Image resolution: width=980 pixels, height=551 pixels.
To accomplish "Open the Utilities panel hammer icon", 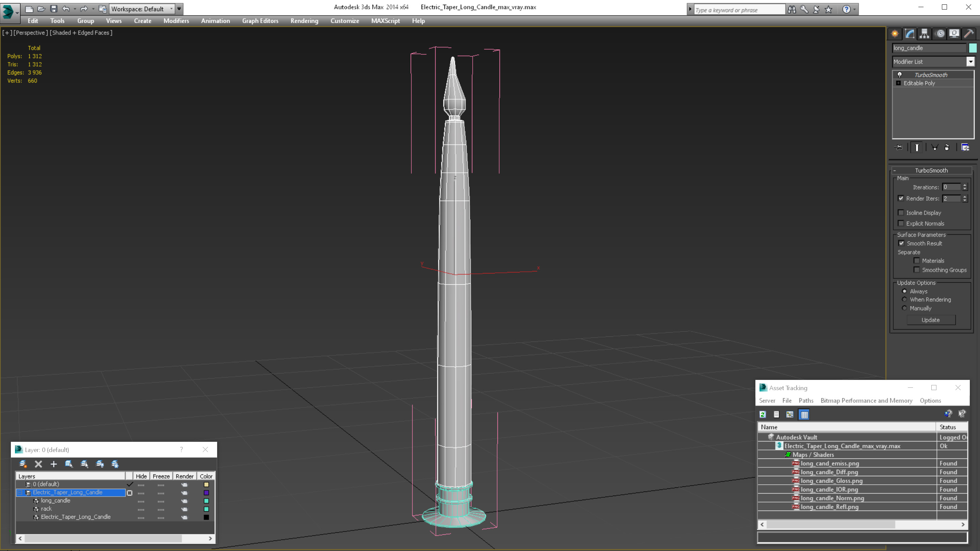I will 968,34.
